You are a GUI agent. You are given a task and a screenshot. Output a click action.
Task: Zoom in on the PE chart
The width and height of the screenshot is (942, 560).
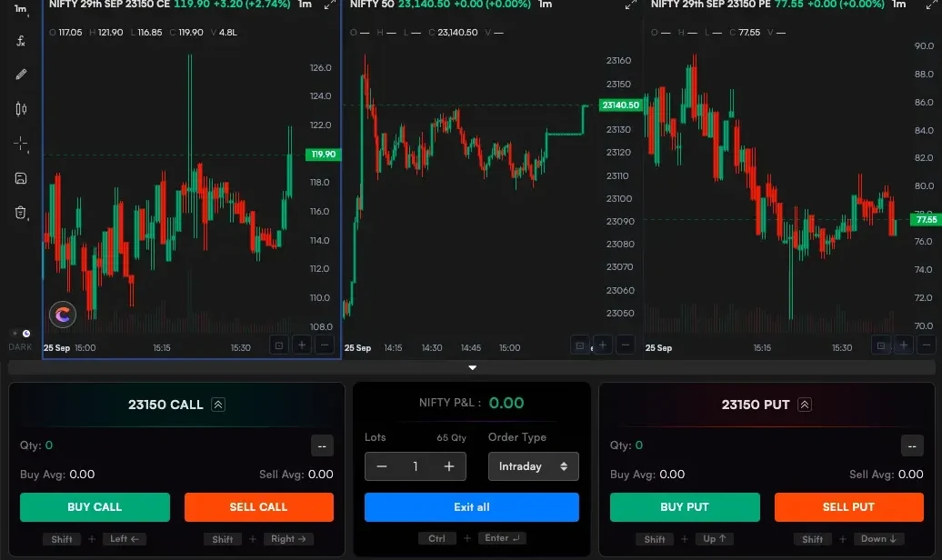(904, 345)
